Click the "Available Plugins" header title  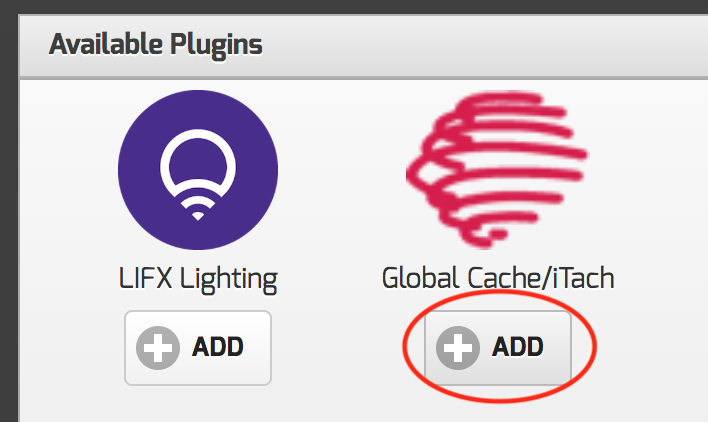(x=156, y=44)
